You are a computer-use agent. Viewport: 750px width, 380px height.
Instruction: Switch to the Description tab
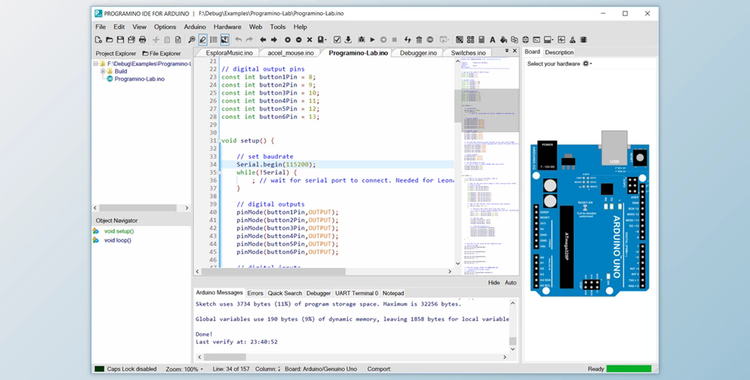(559, 52)
